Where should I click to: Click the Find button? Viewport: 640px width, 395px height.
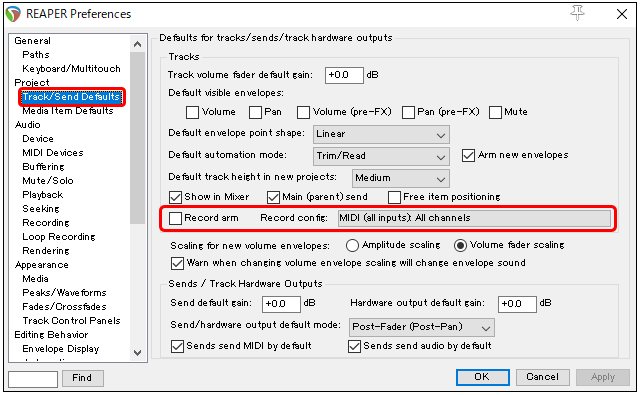82,378
